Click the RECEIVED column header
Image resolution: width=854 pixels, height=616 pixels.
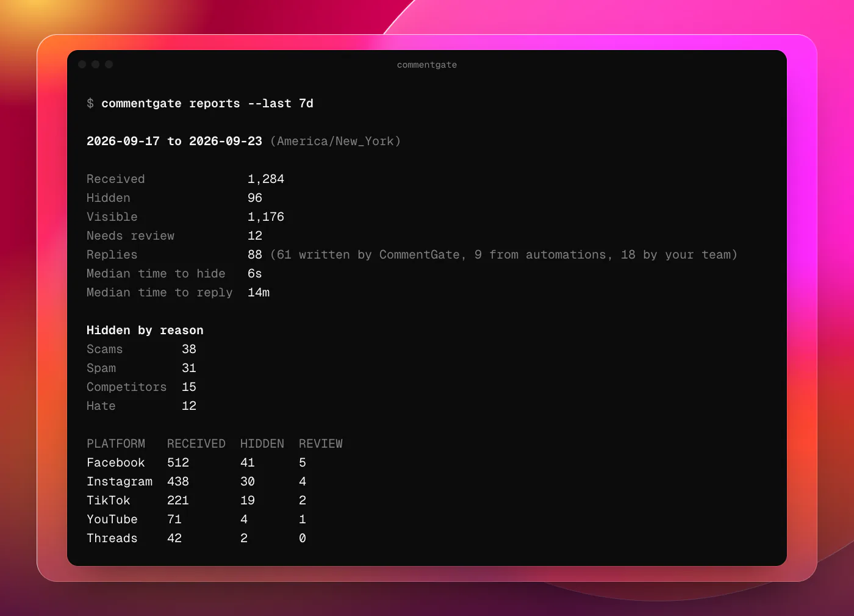196,444
